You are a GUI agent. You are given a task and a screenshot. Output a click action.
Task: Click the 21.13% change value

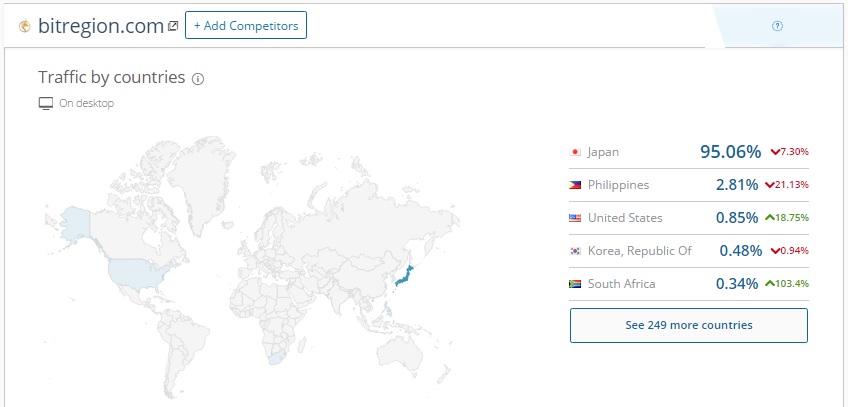[x=793, y=185]
